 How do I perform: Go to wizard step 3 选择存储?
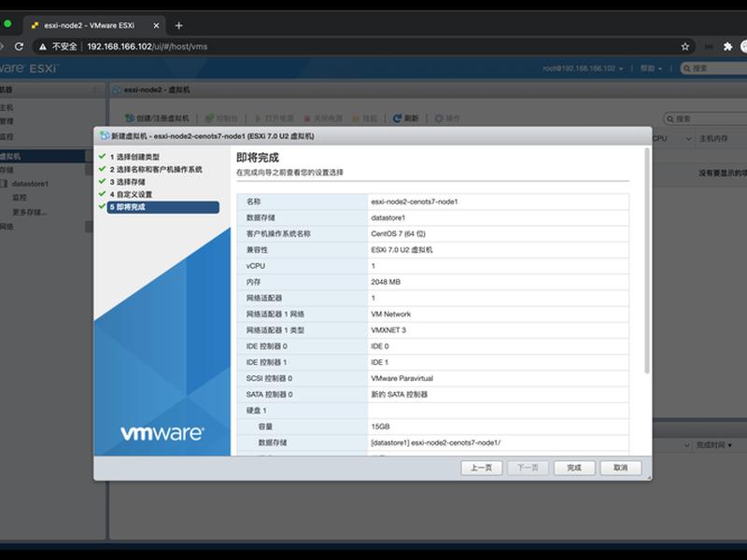pyautogui.click(x=127, y=182)
